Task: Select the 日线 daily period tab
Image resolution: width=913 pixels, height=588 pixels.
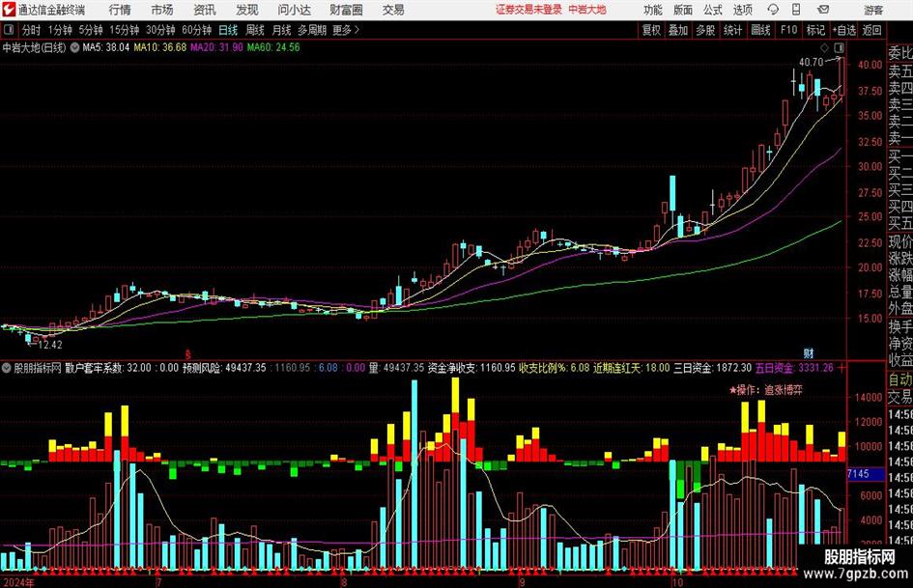Action: [228, 30]
